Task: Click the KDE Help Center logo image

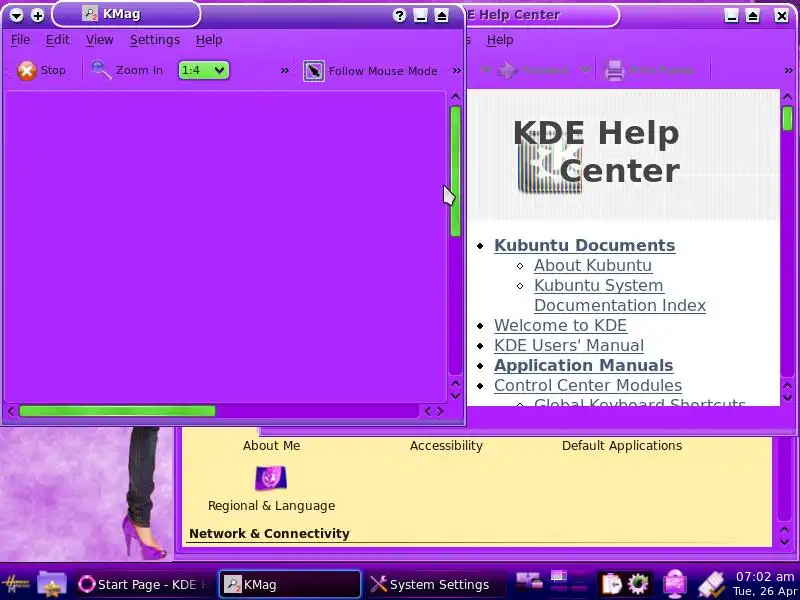Action: click(549, 164)
